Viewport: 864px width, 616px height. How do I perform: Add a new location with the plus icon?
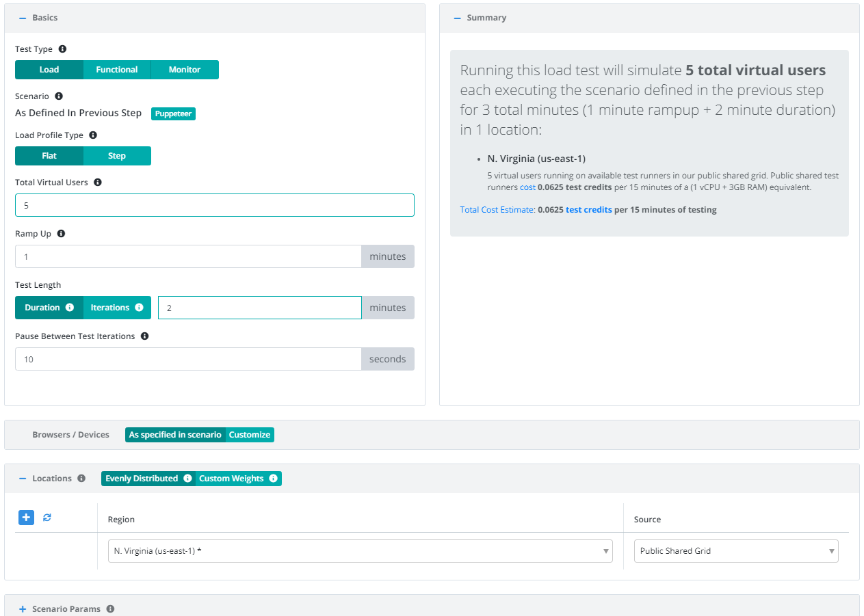(x=26, y=518)
